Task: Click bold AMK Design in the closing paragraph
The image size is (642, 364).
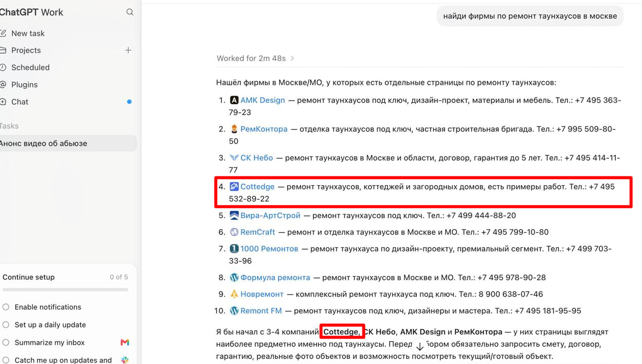Action: point(423,332)
